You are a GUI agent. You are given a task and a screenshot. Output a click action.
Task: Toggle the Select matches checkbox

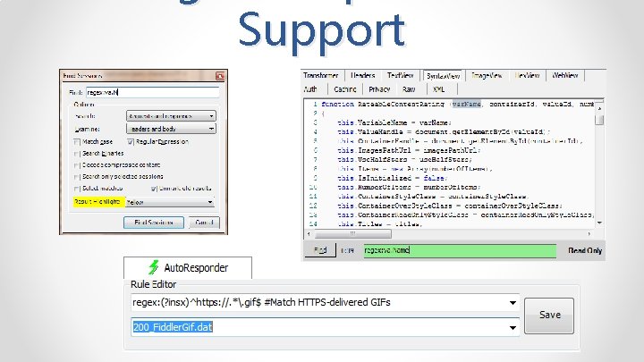coord(77,189)
